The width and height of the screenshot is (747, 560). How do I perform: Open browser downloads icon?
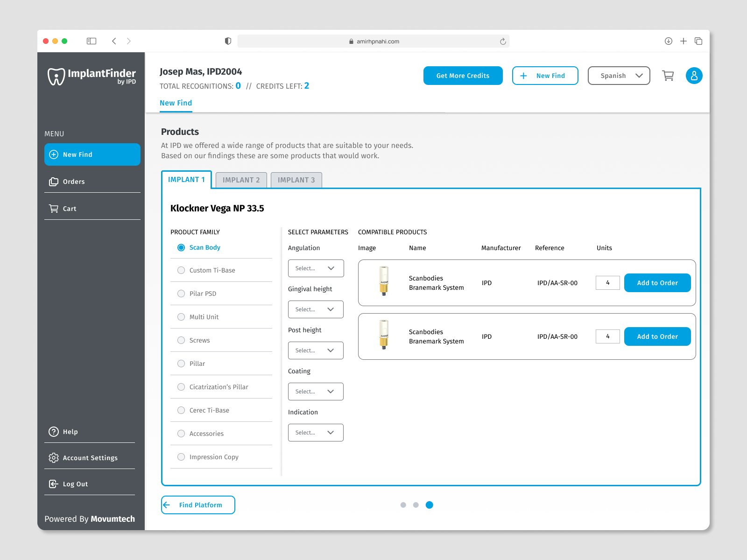tap(669, 41)
